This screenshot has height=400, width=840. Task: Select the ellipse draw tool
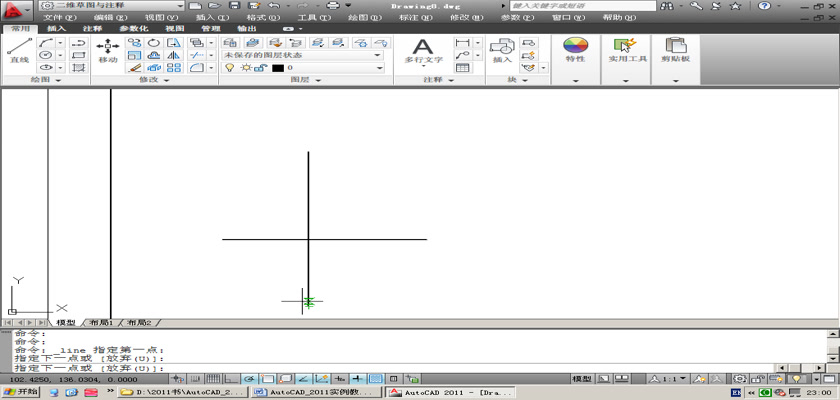click(46, 67)
